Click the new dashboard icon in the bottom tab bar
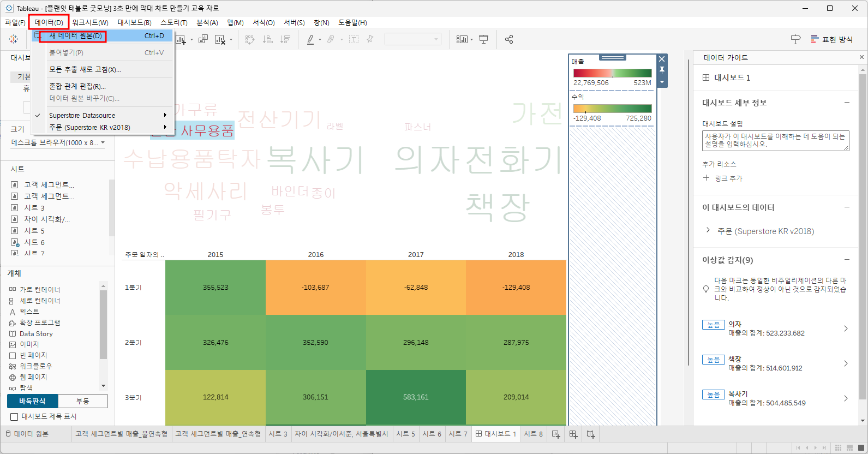The height and width of the screenshot is (454, 868). click(573, 434)
